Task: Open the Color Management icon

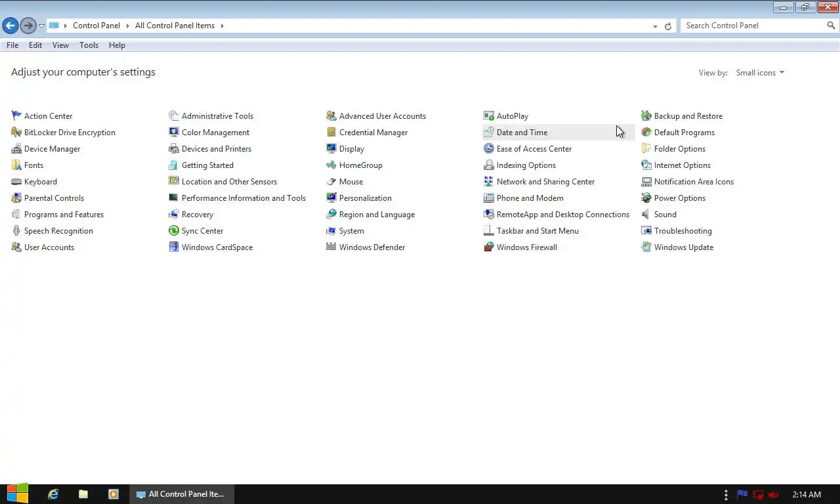Action: 174,133
